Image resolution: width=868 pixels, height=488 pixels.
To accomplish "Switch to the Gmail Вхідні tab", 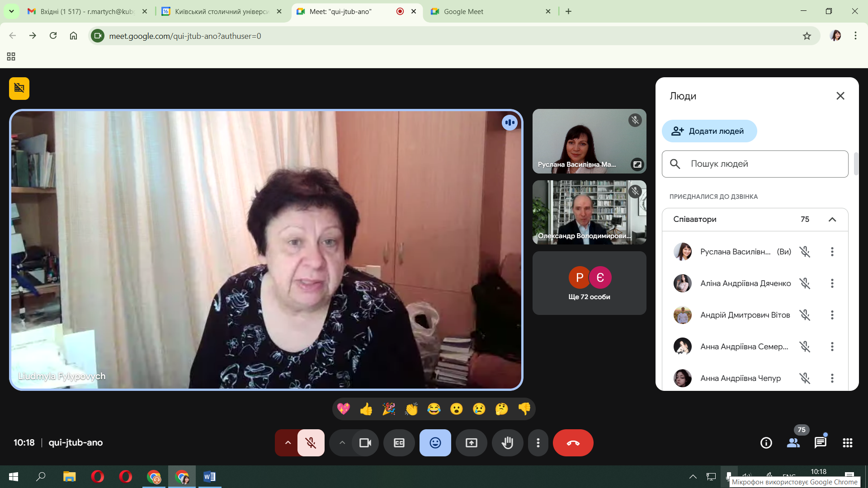I will tap(86, 11).
